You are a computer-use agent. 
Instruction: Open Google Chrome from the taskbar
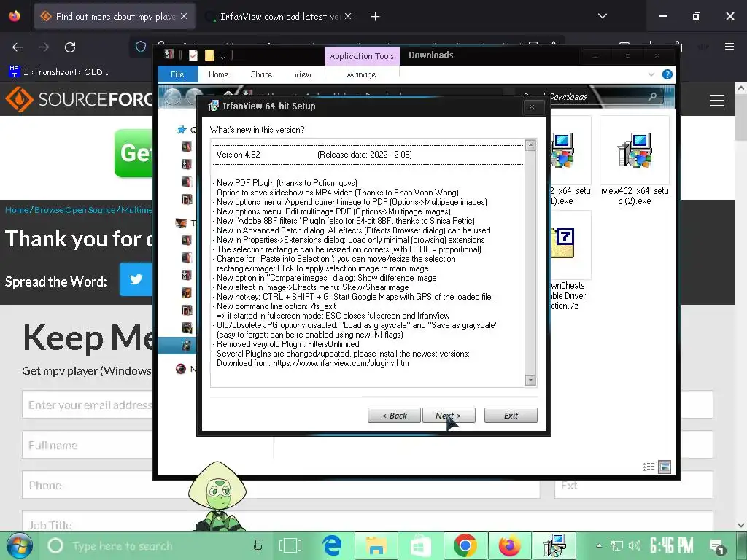point(465,545)
